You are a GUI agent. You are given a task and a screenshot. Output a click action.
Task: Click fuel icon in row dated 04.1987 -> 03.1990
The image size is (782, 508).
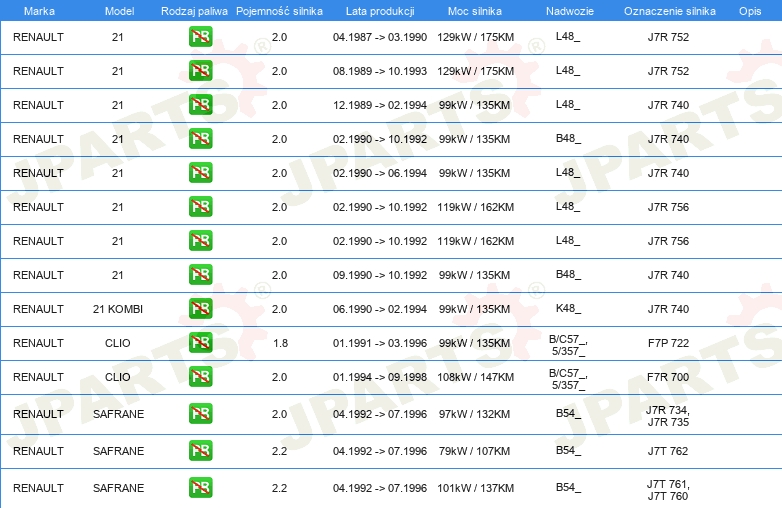[x=200, y=37]
